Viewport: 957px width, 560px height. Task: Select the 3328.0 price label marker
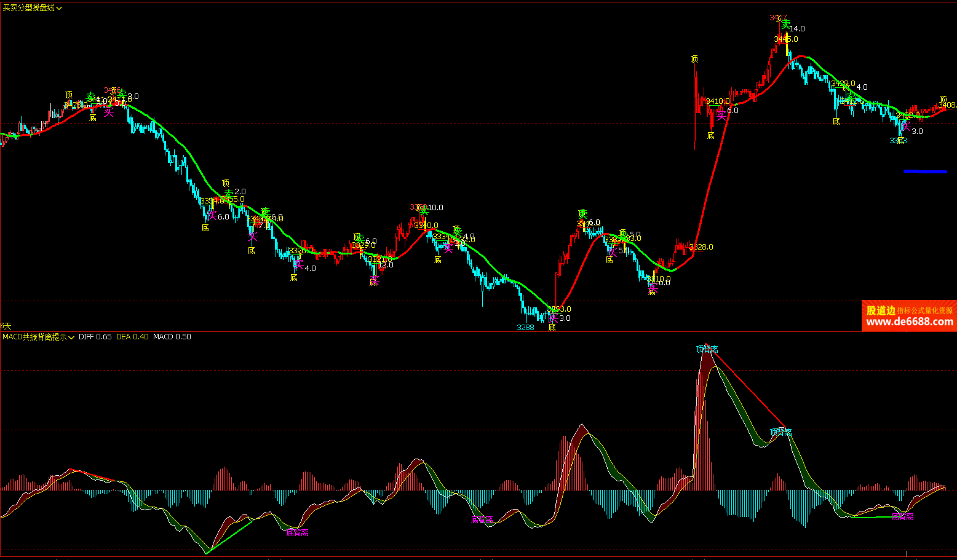(x=701, y=247)
